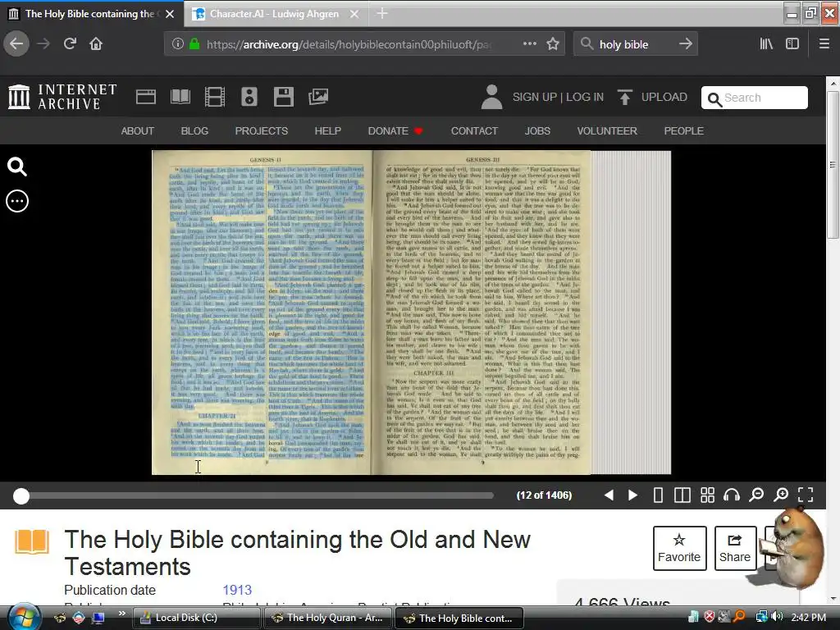
Task: Click the taskbar clock showing 2:42 PM
Action: (808, 617)
